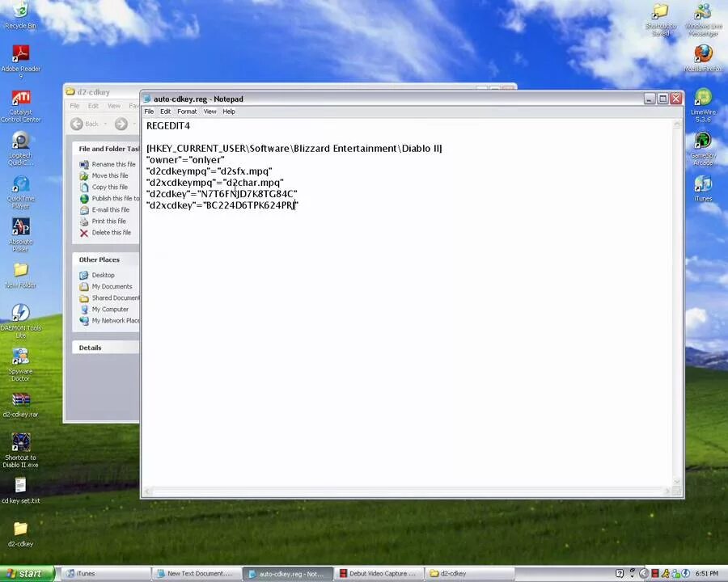The image size is (728, 582).
Task: Click the Windows start button
Action: point(27,574)
